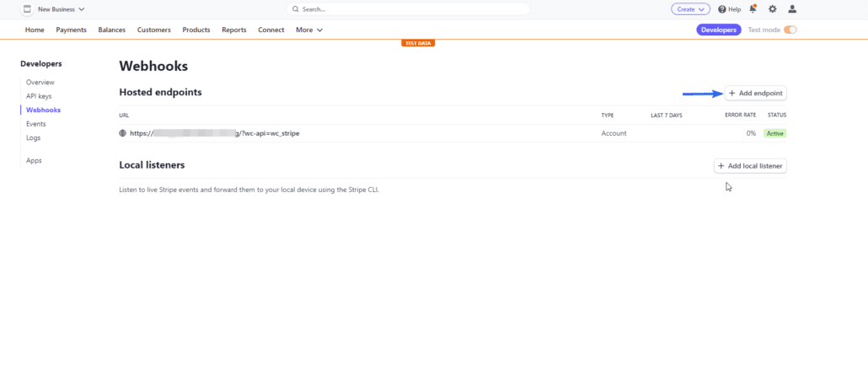Open the Payments tab
This screenshot has height=386, width=868.
click(71, 29)
